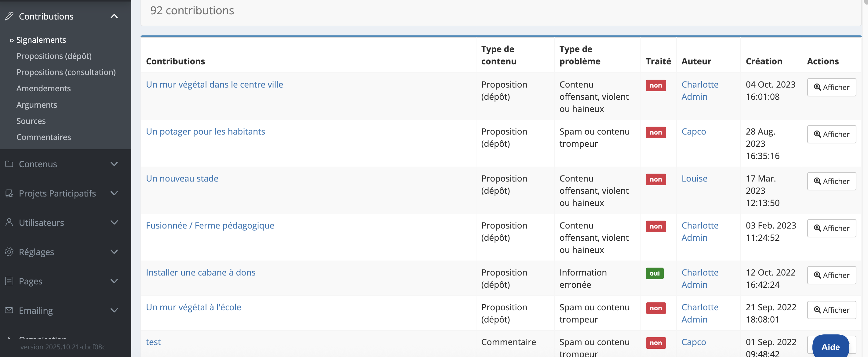
Task: Select the Amendements submenu item
Action: [43, 88]
